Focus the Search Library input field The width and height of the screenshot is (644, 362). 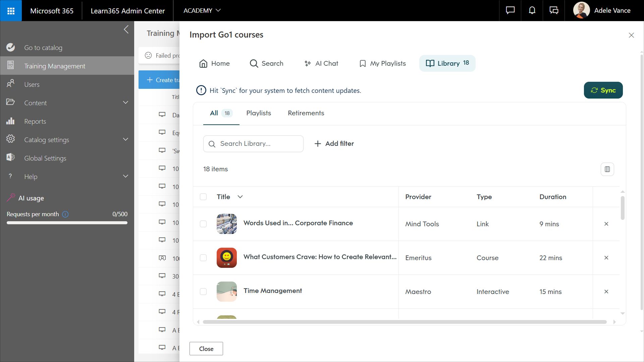[x=258, y=144]
